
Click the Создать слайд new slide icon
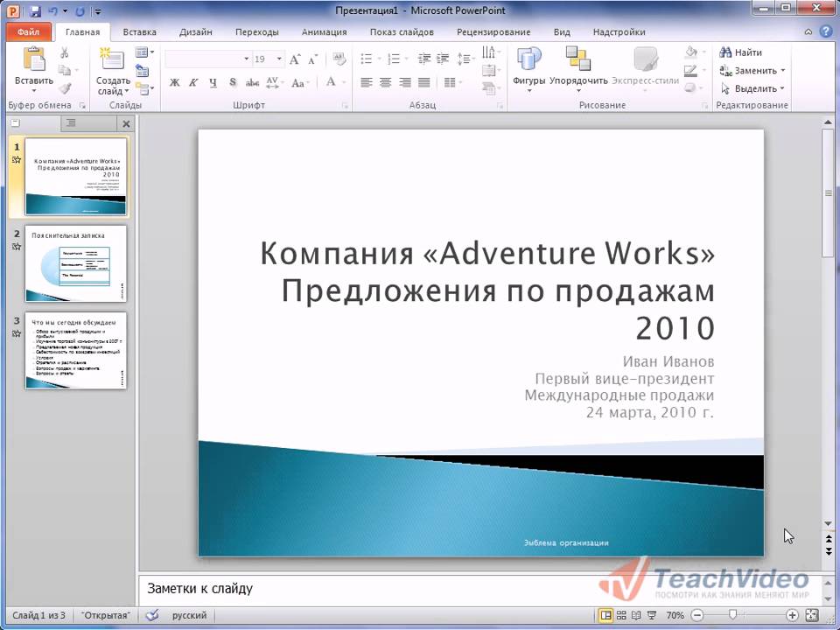tap(112, 59)
